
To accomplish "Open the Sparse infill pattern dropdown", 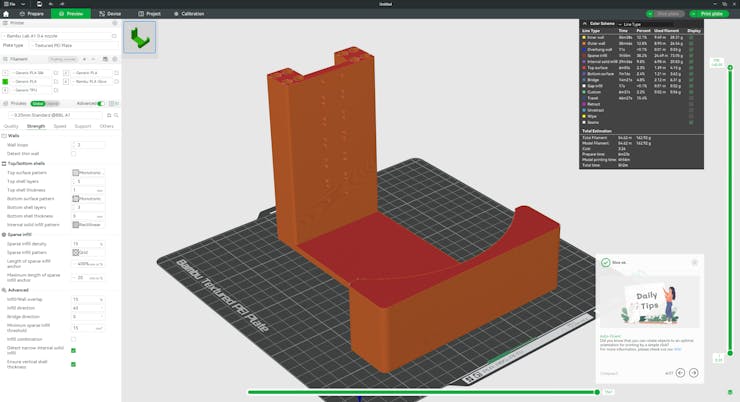I will pyautogui.click(x=88, y=253).
